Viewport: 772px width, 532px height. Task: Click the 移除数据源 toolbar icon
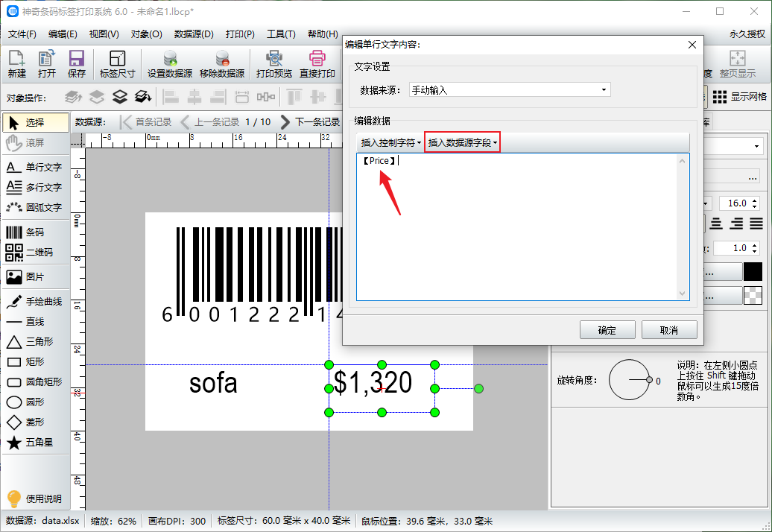222,64
